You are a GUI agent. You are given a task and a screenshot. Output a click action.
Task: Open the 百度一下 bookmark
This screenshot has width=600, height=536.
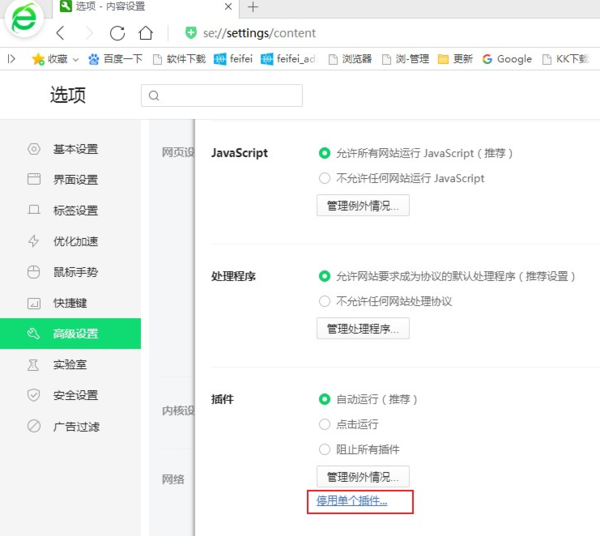coord(117,59)
